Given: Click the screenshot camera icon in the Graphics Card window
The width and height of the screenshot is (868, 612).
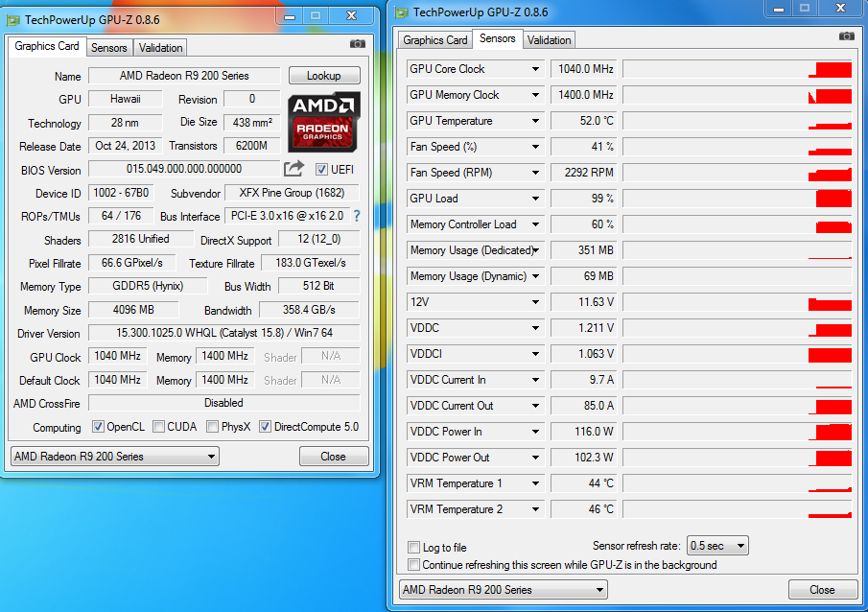Looking at the screenshot, I should pyautogui.click(x=358, y=44).
